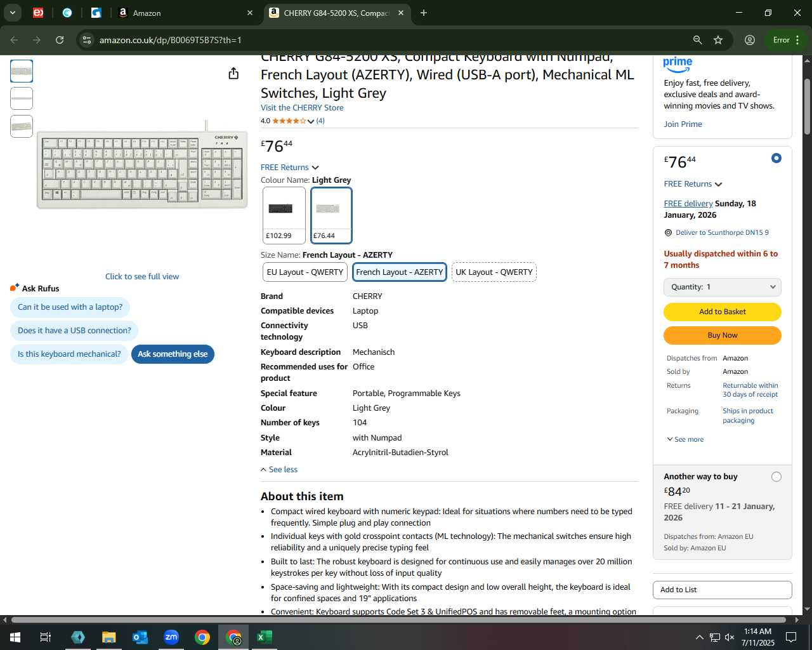812x650 pixels.
Task: Open Zoom from taskbar
Action: point(171,637)
